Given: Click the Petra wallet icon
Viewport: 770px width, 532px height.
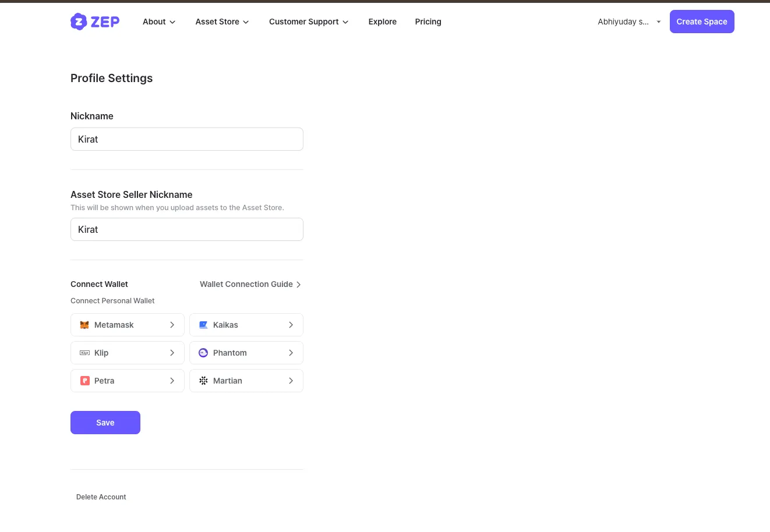Looking at the screenshot, I should coord(84,381).
